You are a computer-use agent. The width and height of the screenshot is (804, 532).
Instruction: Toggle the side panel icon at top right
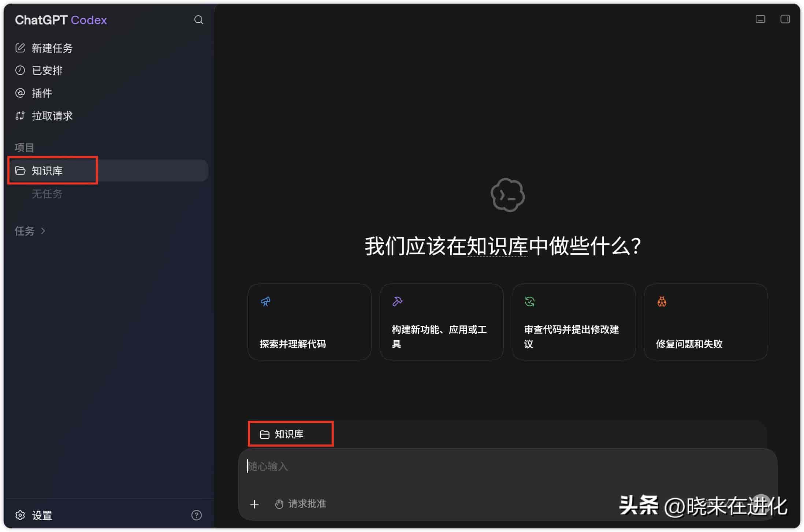point(785,19)
